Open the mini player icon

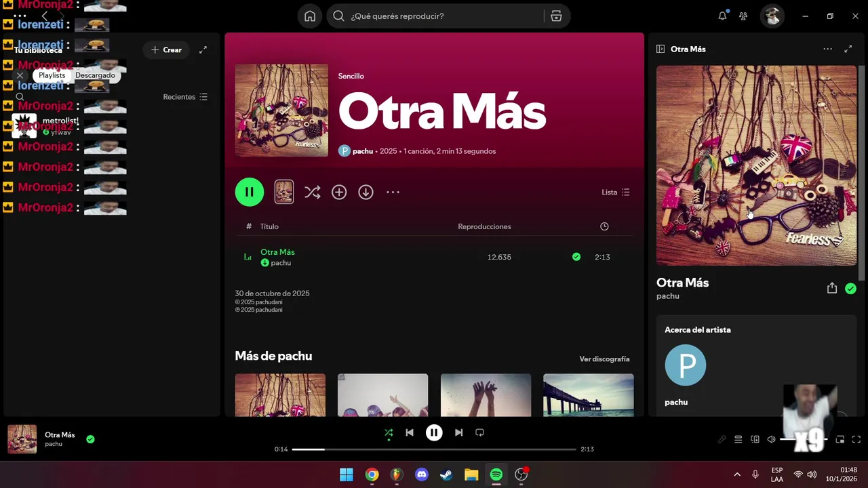(x=840, y=439)
